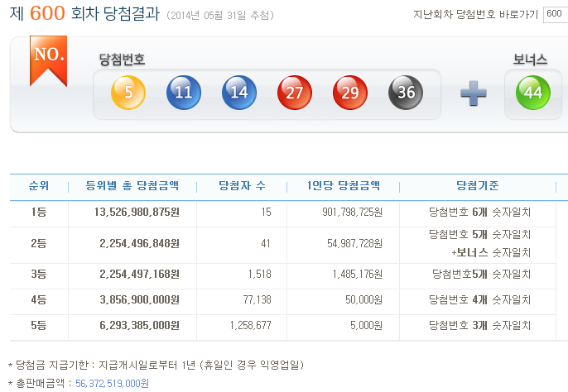568x392 pixels.
Task: Click the blue ball number 11
Action: pyautogui.click(x=184, y=93)
